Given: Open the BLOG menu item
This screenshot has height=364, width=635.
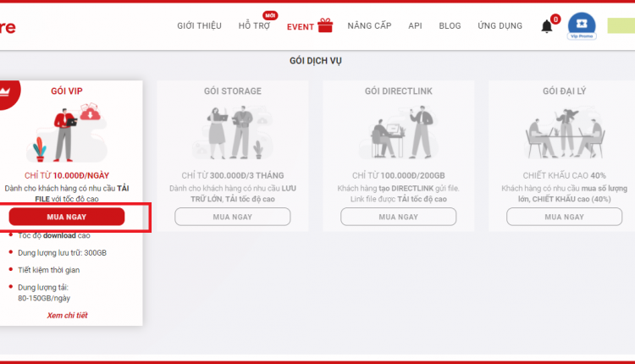Looking at the screenshot, I should point(450,26).
